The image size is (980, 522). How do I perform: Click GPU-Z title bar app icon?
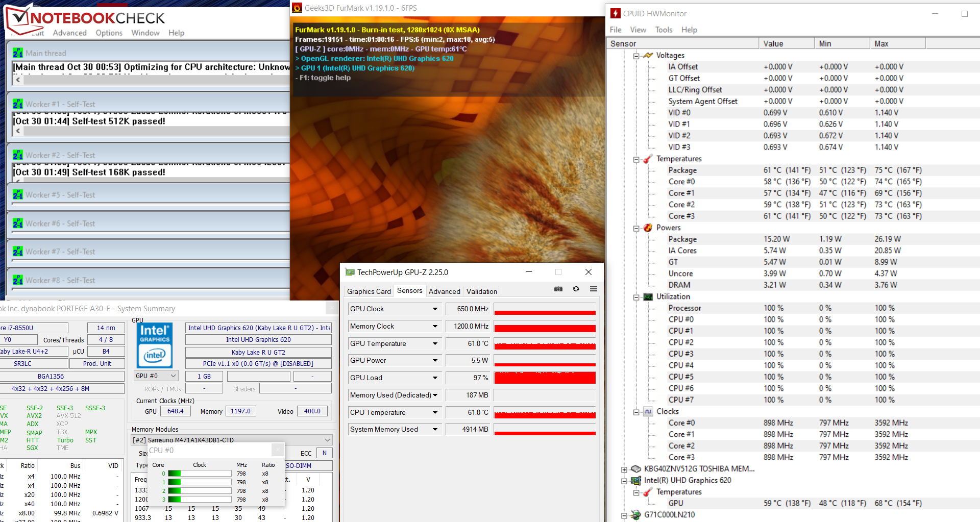[x=350, y=272]
